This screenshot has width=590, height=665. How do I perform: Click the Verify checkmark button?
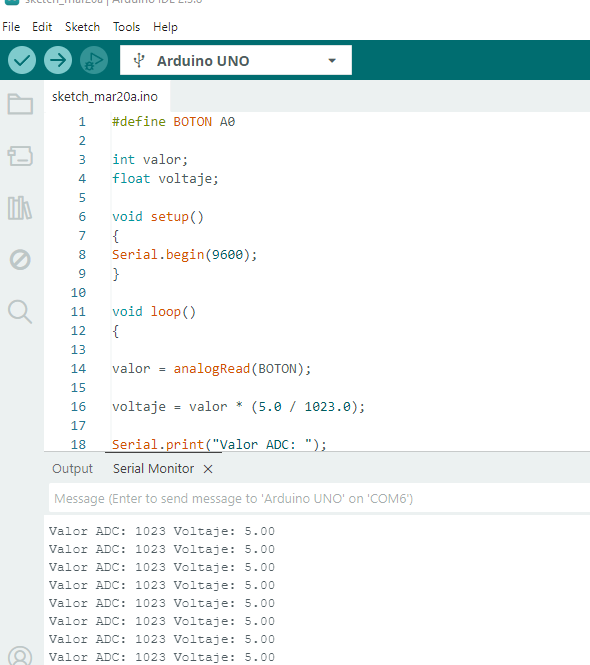click(x=22, y=60)
